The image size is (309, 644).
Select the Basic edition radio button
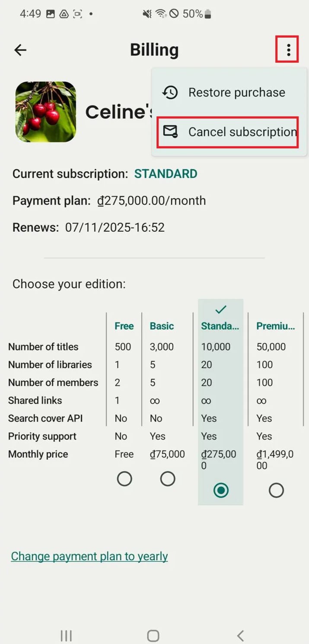click(x=168, y=479)
